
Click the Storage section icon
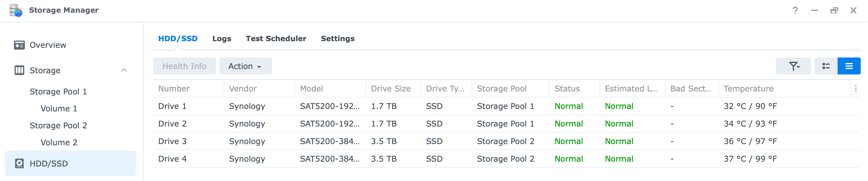[x=19, y=70]
